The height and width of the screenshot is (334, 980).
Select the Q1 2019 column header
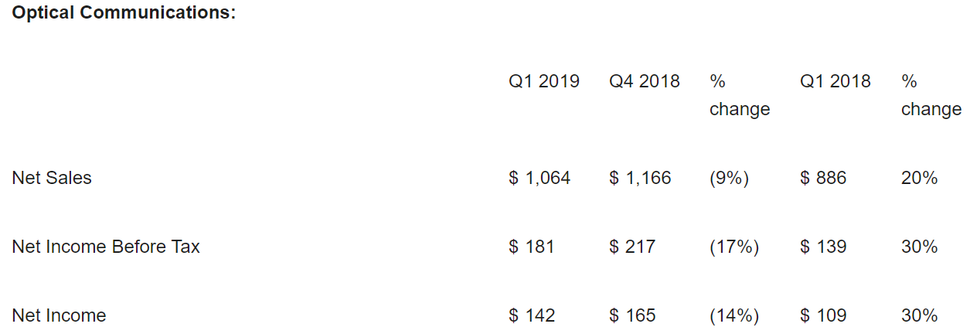543,81
